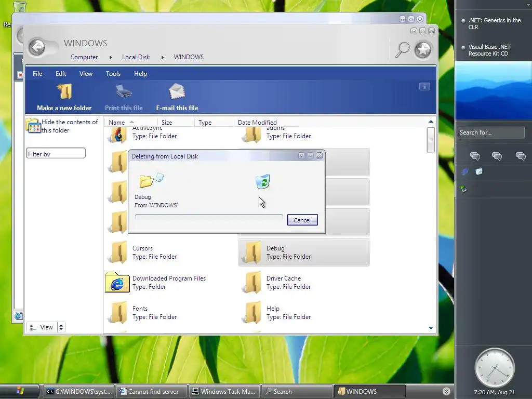Switch to the Search taskbar button
532x399 pixels.
(x=297, y=391)
